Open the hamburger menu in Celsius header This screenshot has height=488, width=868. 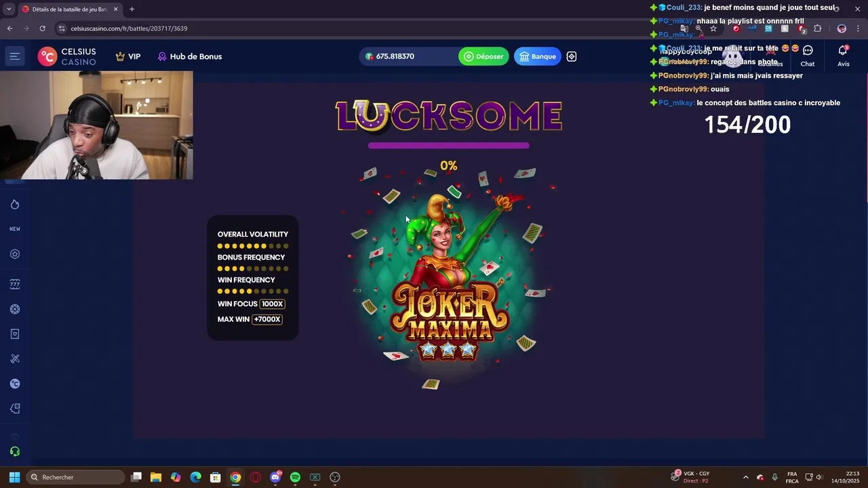14,56
